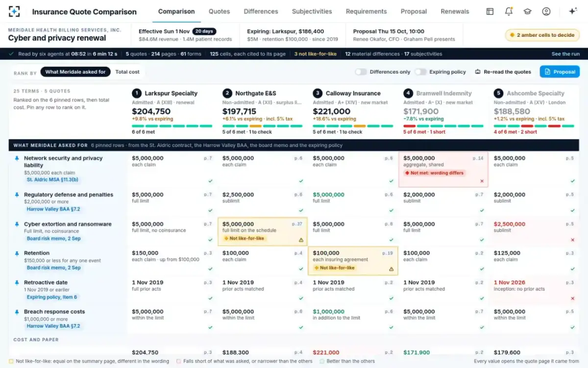Open the sparkle AI assistant icon
The height and width of the screenshot is (368, 588).
pos(572,11)
